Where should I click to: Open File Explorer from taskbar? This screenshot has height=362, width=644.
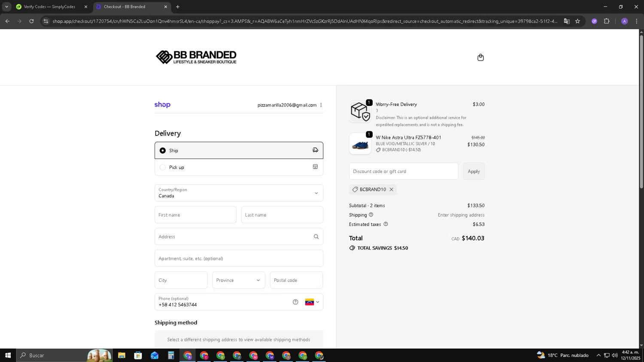(x=122, y=355)
